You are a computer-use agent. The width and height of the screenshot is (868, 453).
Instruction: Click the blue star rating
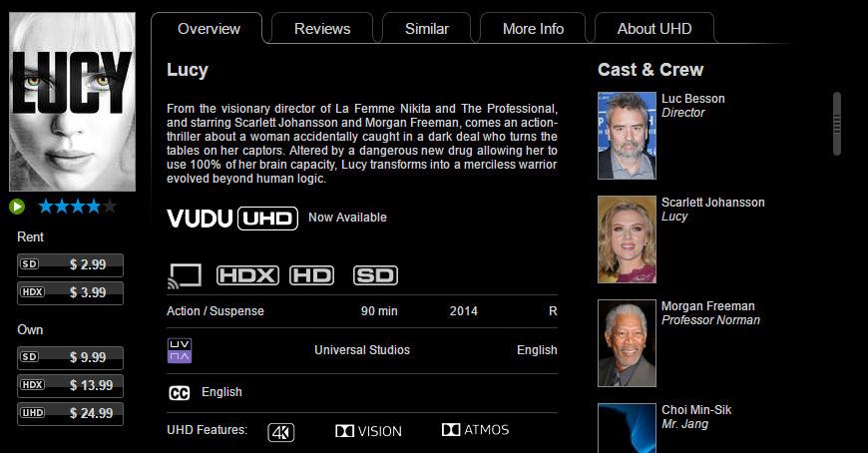pyautogui.click(x=78, y=207)
